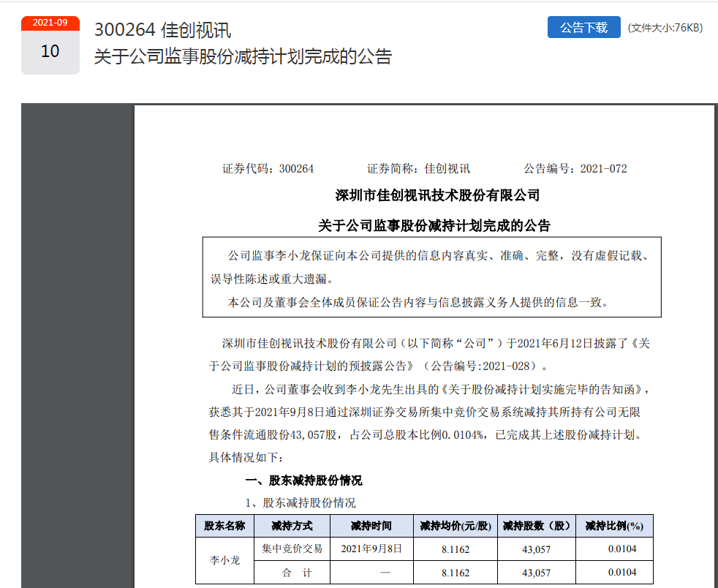The image size is (718, 588).
Task: Click the table cell 李小龙
Action: 225,560
